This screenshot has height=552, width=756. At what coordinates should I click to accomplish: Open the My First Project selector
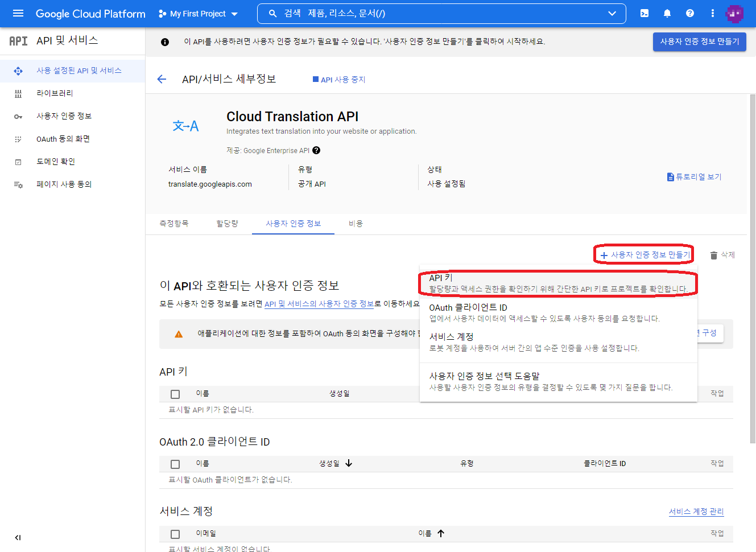pyautogui.click(x=198, y=14)
